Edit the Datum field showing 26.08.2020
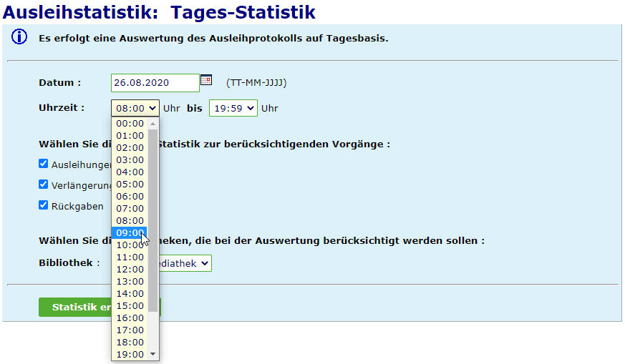This screenshot has width=625, height=364. (x=155, y=83)
